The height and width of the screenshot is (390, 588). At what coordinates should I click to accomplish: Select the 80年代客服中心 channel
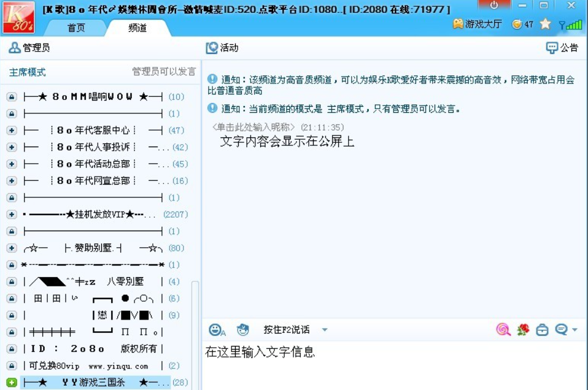[93, 131]
